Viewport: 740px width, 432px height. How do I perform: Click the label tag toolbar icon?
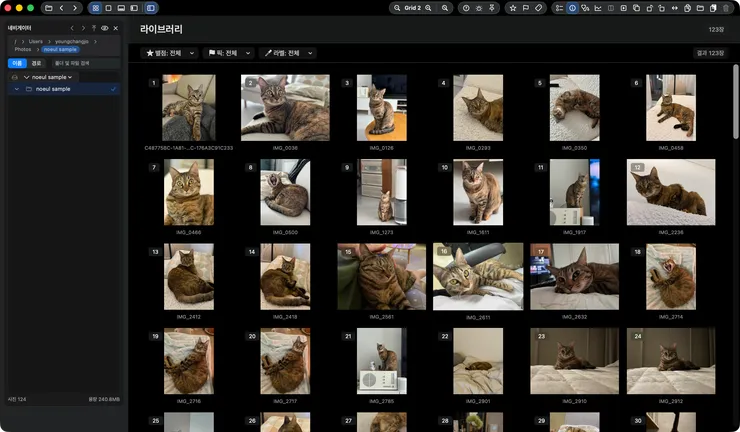point(538,8)
